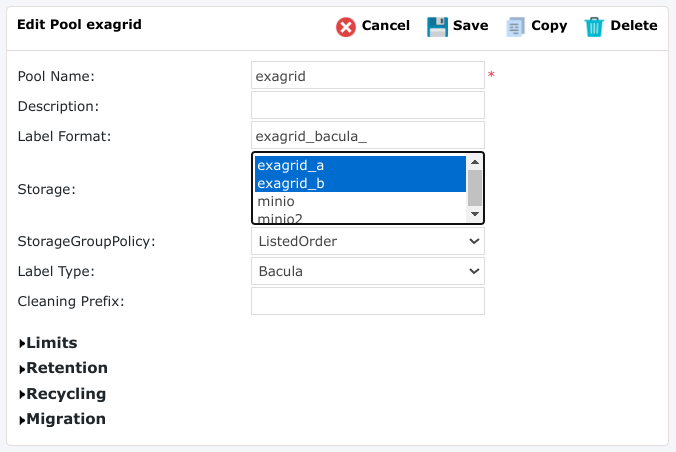The height and width of the screenshot is (452, 676).
Task: Click the Pool Name label
Action: point(56,76)
